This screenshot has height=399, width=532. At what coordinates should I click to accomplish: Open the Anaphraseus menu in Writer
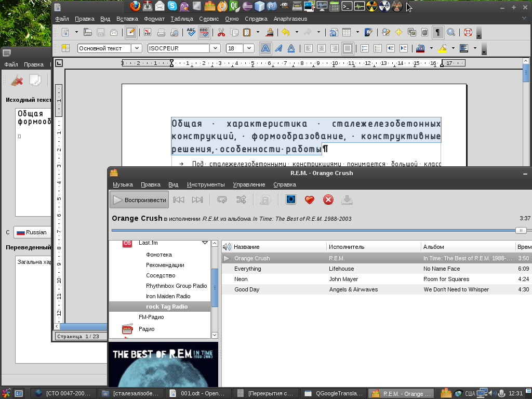pyautogui.click(x=290, y=19)
